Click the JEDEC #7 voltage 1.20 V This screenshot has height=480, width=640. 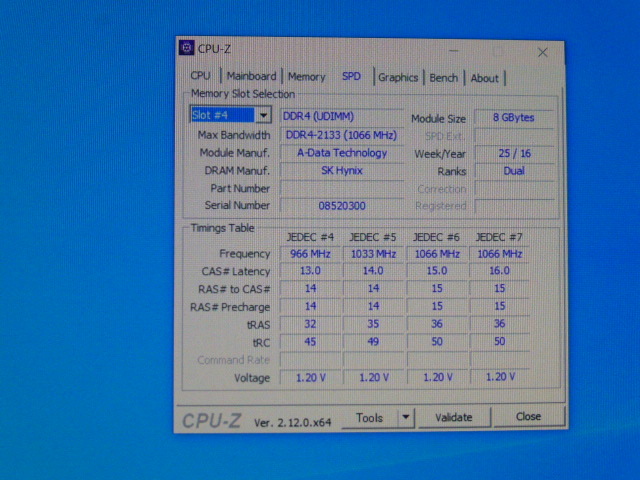500,377
